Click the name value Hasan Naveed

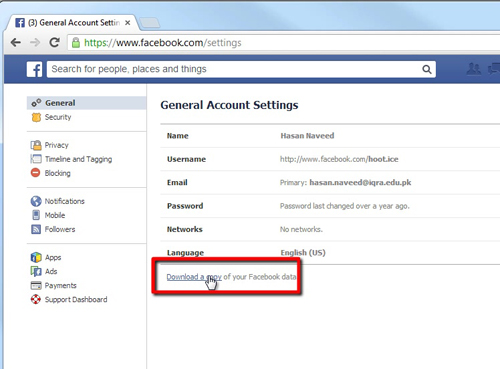[x=307, y=136]
